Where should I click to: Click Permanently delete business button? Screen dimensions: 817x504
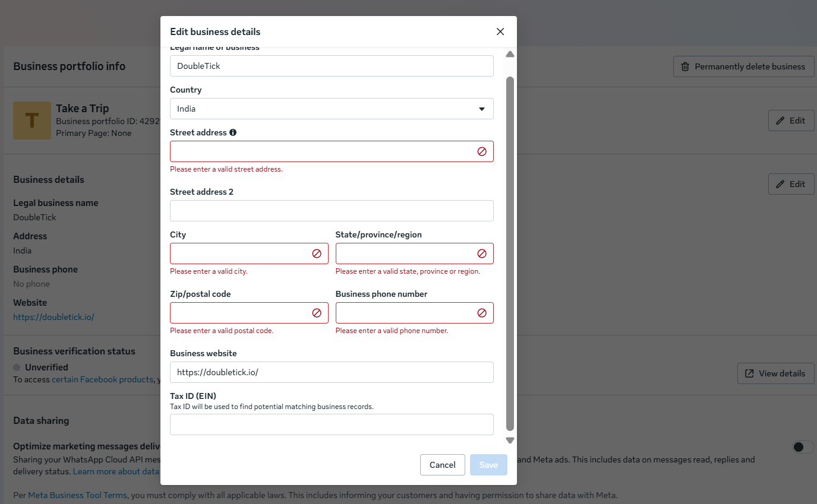coord(743,66)
